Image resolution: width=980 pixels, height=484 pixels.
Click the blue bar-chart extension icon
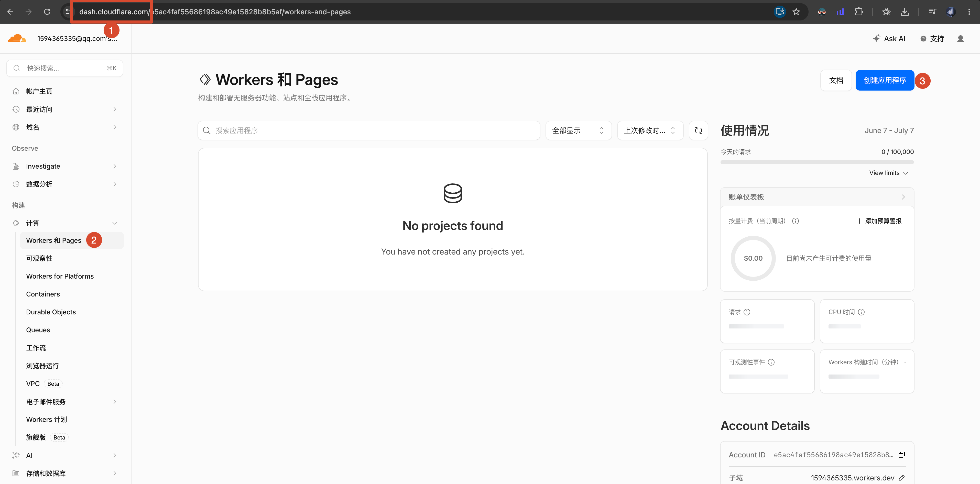(840, 12)
